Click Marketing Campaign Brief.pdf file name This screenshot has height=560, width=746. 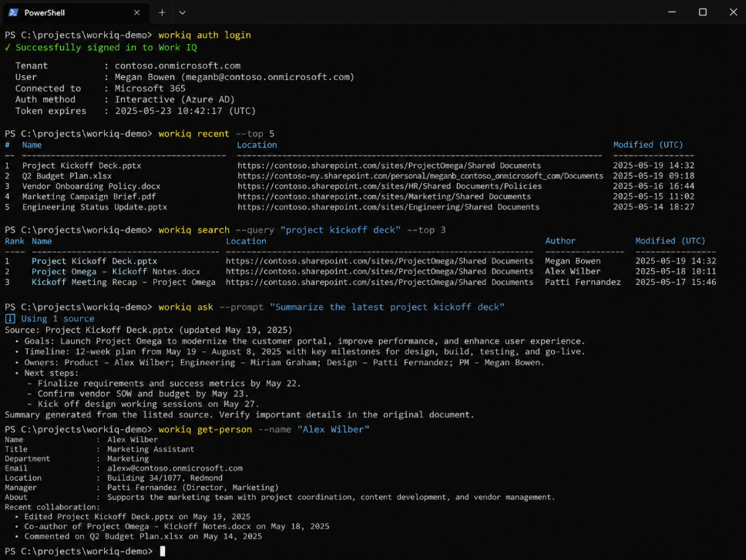click(x=89, y=196)
